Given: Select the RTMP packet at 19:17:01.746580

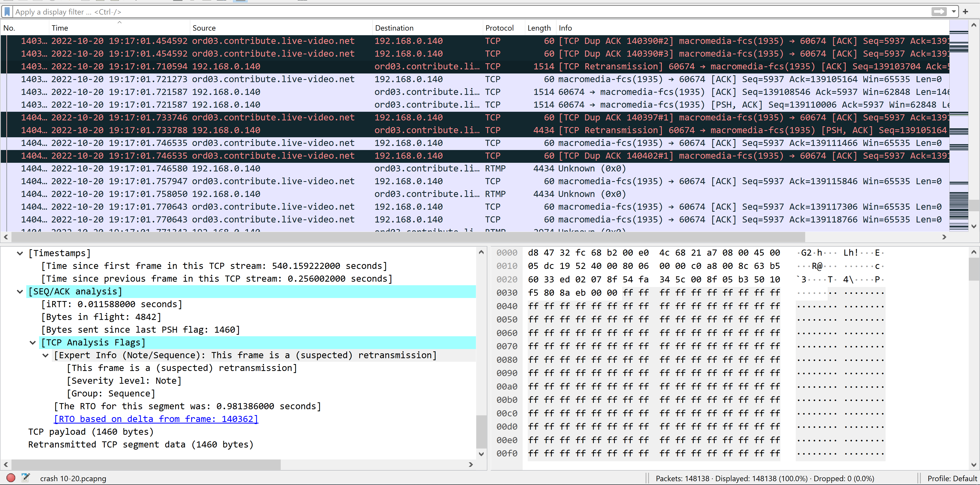Looking at the screenshot, I should (x=475, y=169).
